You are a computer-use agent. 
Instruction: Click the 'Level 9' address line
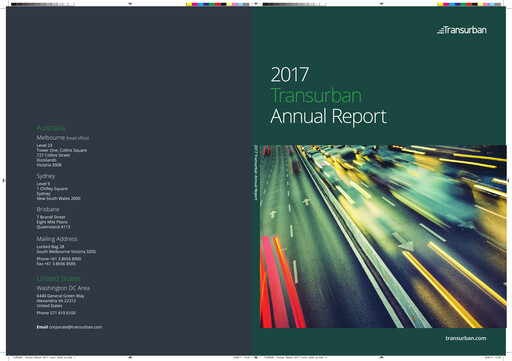coord(43,184)
